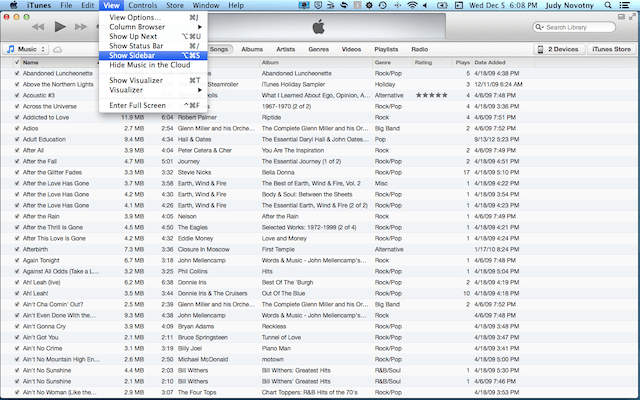640x400 pixels.
Task: Switch to the Genres view
Action: pyautogui.click(x=318, y=49)
